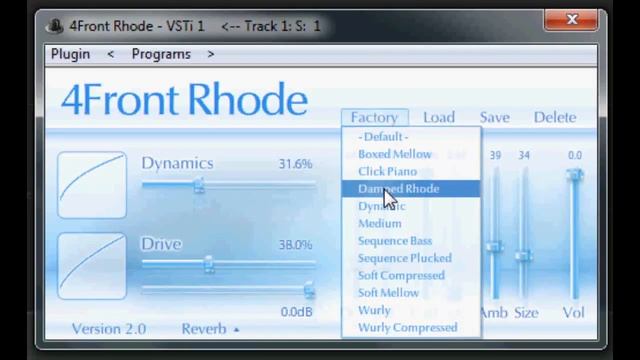
Task: Expand the Reverb section arrow
Action: point(236,329)
